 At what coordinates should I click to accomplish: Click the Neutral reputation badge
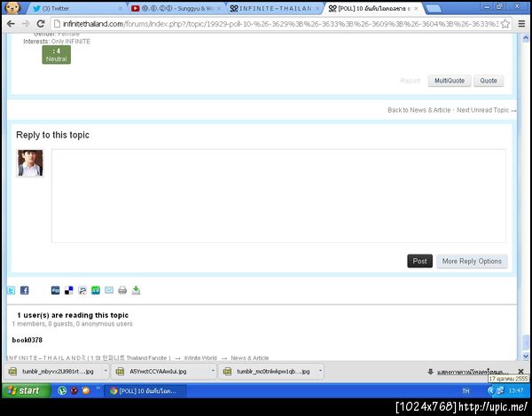point(57,55)
